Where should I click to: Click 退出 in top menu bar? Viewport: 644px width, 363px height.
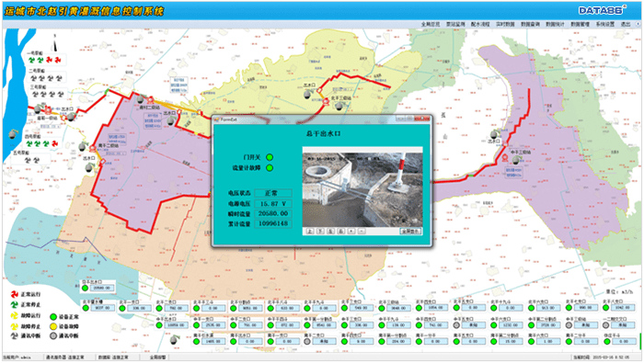625,24
